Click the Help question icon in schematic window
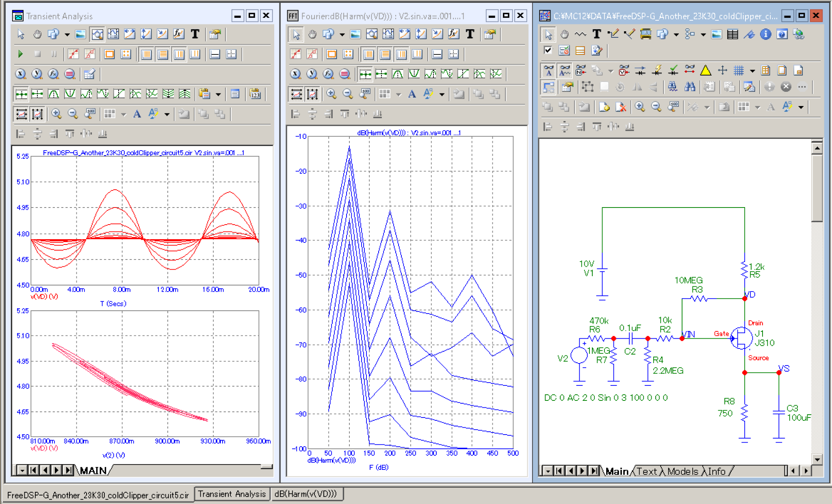The height and width of the screenshot is (504, 832). tap(782, 35)
